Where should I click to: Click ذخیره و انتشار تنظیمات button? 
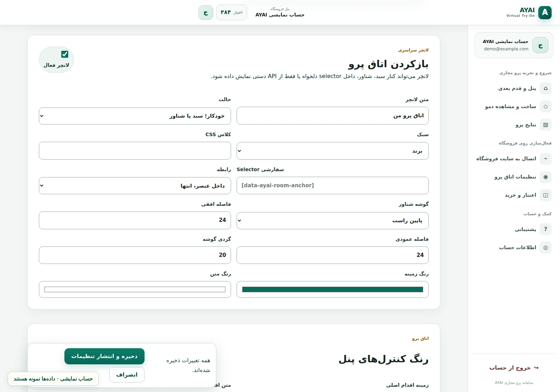click(x=104, y=356)
